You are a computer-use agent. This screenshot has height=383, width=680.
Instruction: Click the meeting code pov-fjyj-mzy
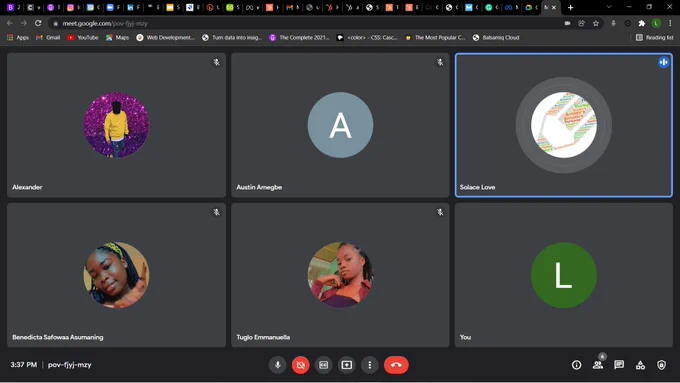pyautogui.click(x=69, y=365)
